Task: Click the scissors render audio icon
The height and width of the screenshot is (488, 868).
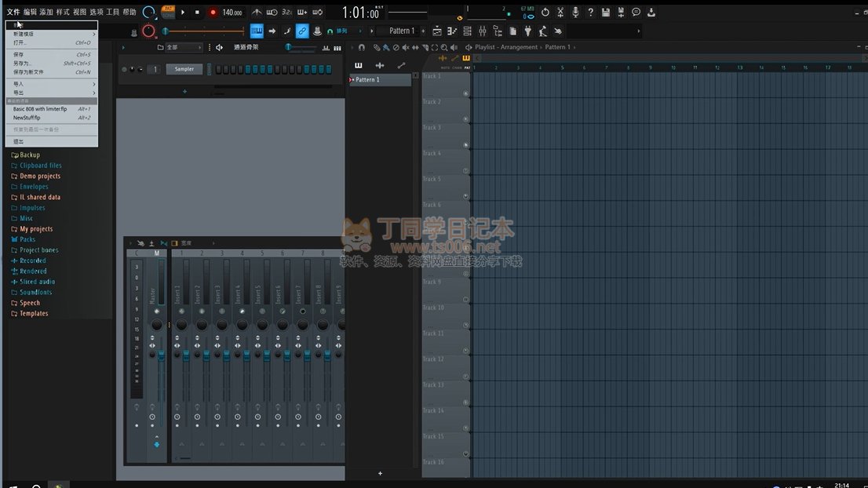Action: pos(560,13)
